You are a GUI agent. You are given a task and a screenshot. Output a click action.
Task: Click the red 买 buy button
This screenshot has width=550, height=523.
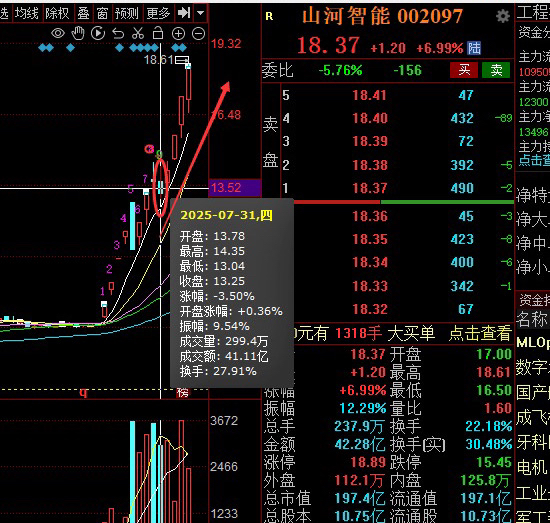(x=464, y=70)
